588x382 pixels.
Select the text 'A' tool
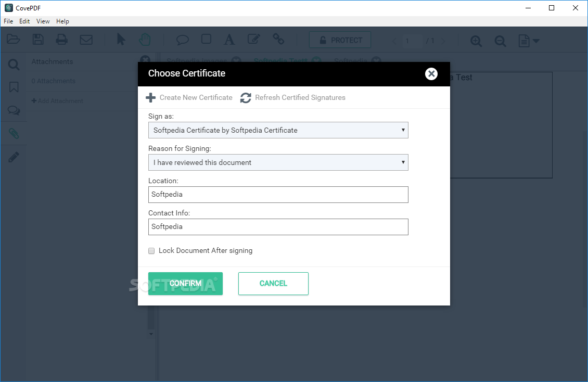coord(229,40)
